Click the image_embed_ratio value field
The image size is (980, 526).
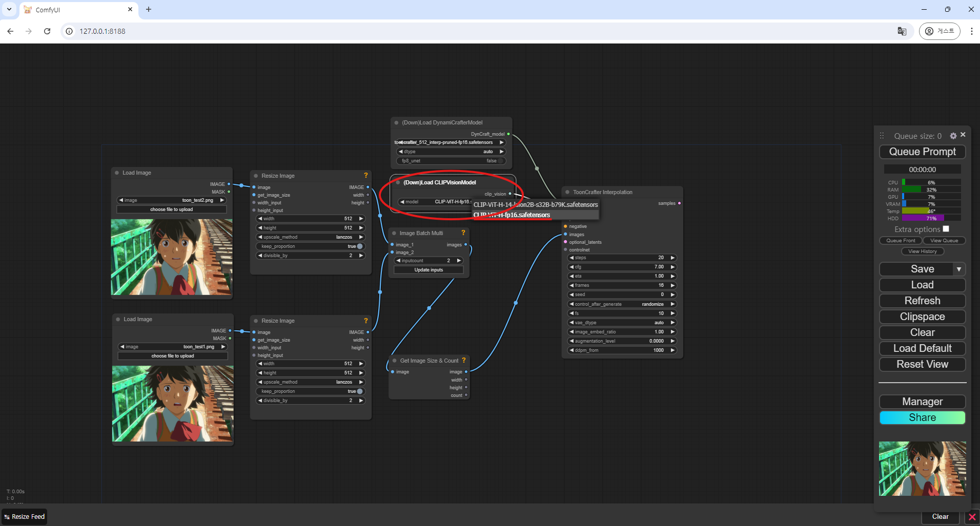point(623,332)
